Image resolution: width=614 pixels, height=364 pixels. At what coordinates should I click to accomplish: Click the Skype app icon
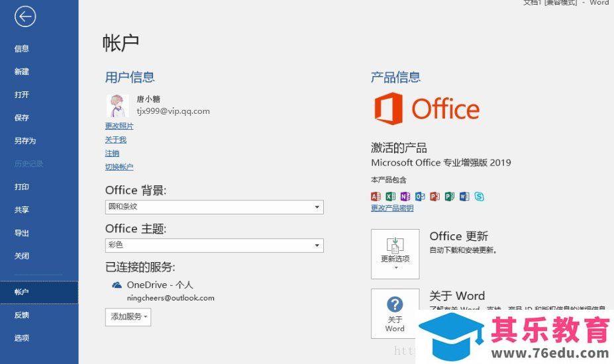[x=480, y=196]
